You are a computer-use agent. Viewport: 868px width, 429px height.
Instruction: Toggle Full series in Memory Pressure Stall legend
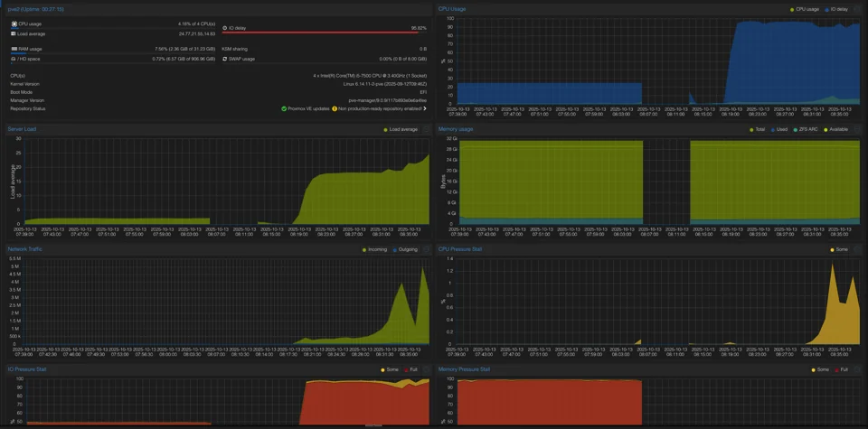click(842, 369)
